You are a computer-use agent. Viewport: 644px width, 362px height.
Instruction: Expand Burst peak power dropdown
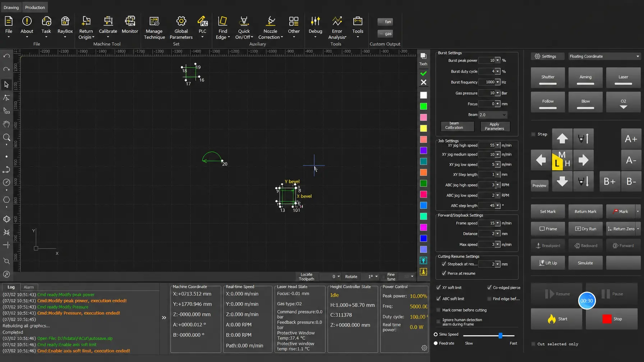498,60
